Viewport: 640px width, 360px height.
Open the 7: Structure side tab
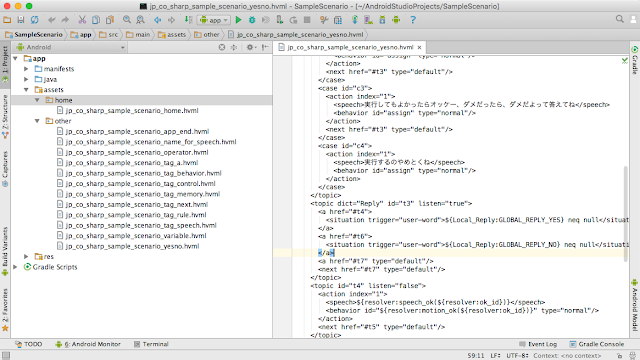click(x=5, y=116)
